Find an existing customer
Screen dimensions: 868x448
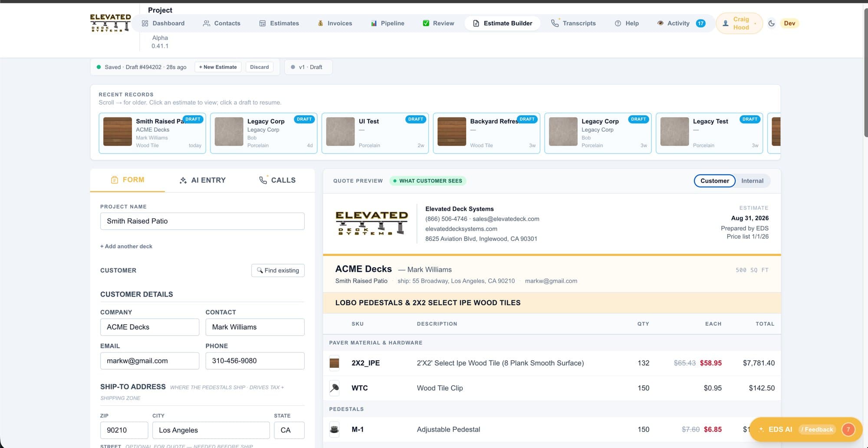tap(278, 271)
